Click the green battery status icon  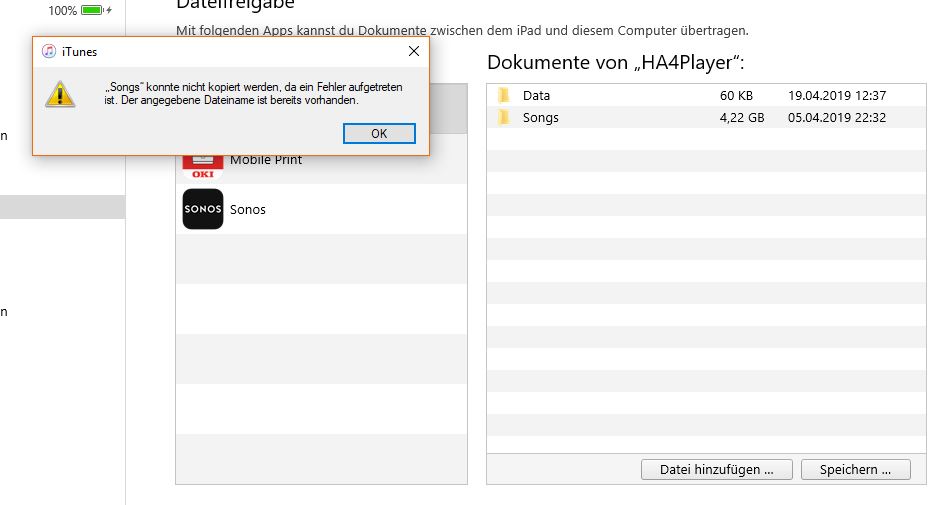94,10
